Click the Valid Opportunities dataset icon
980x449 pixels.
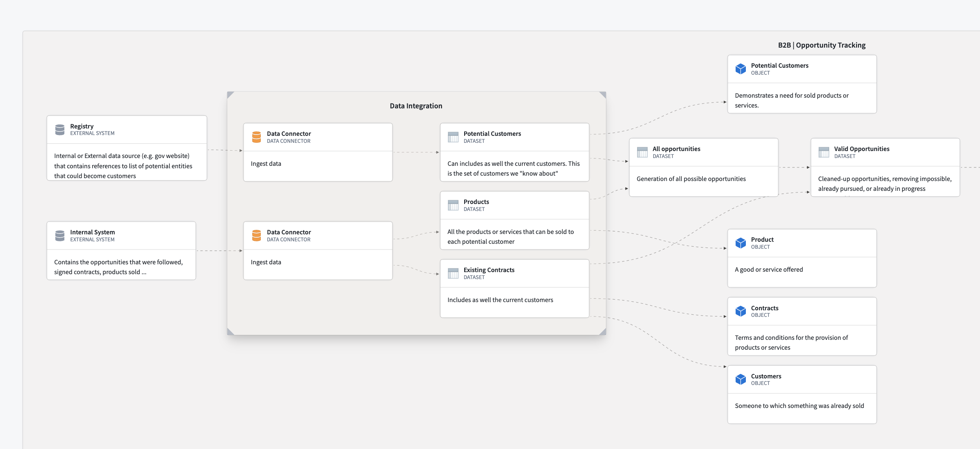[824, 152]
